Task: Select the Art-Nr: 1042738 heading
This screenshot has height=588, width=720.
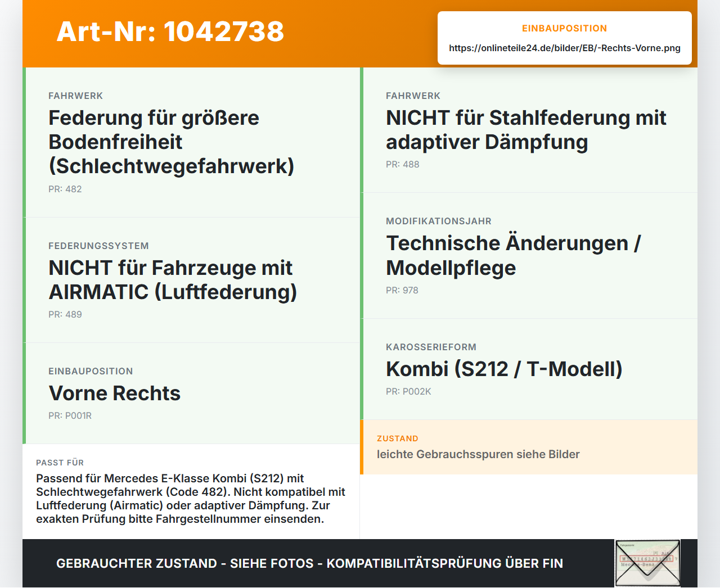Action: 170,31
